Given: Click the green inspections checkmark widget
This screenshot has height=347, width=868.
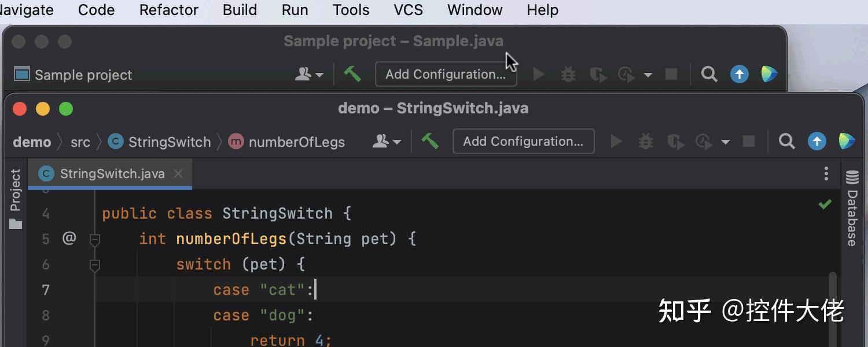Looking at the screenshot, I should click(825, 204).
